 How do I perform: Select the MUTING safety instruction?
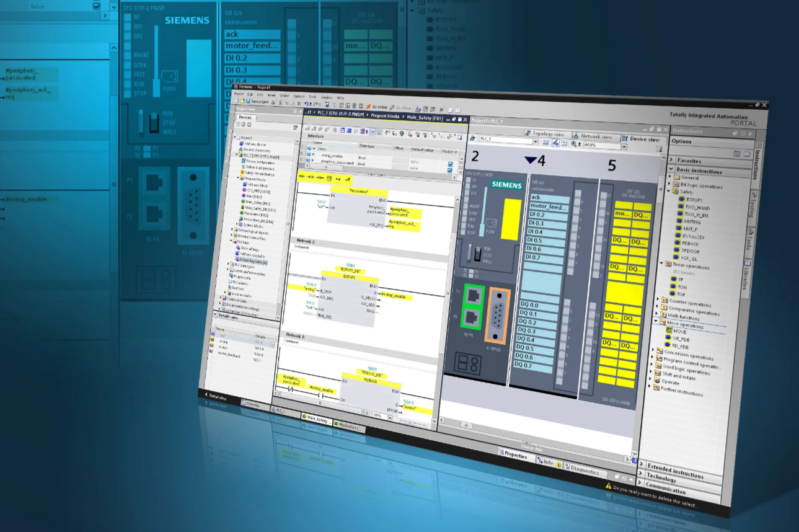689,222
